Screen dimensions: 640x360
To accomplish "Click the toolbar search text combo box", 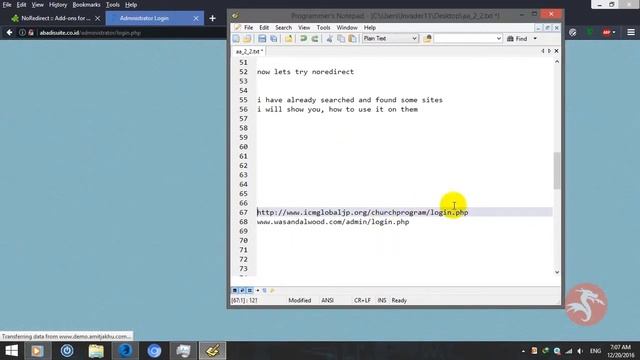I will pos(468,38).
